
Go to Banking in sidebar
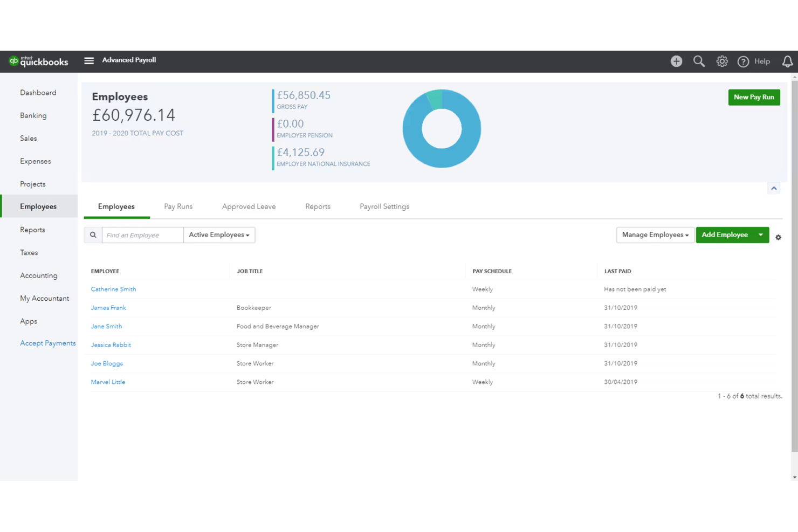coord(33,115)
